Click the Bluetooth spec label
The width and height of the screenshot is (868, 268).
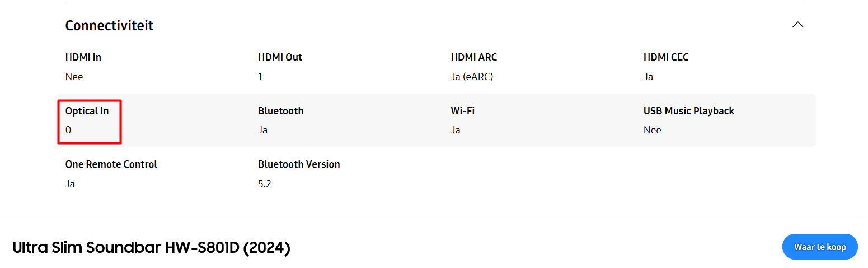coord(281,111)
